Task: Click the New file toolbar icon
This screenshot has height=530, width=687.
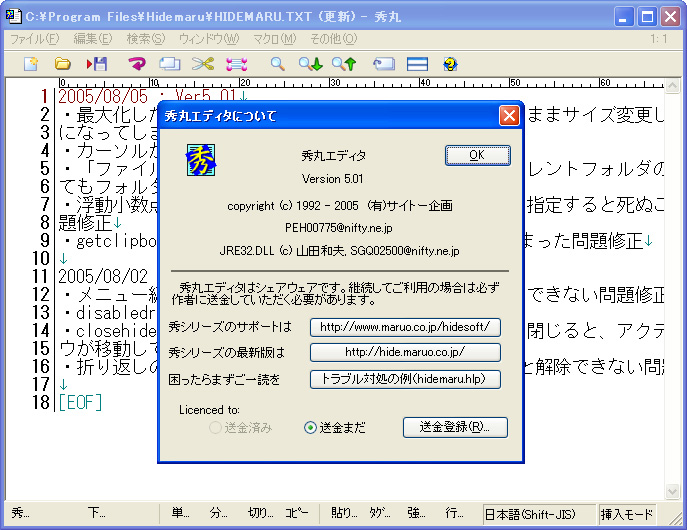Action: 31,64
